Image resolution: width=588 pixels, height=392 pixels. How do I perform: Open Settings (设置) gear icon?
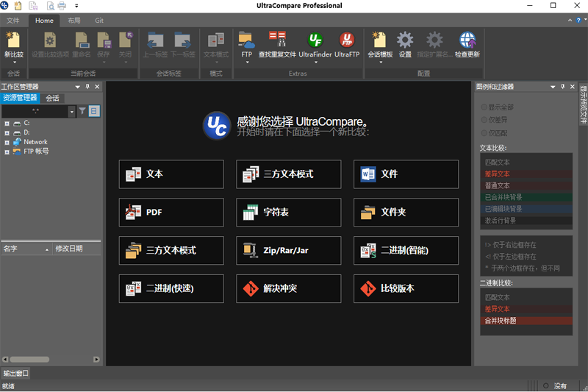pyautogui.click(x=405, y=40)
